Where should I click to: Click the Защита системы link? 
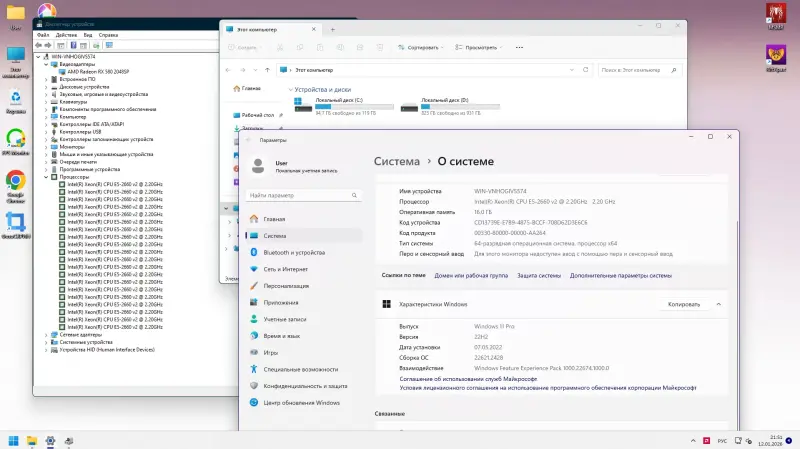click(537, 275)
